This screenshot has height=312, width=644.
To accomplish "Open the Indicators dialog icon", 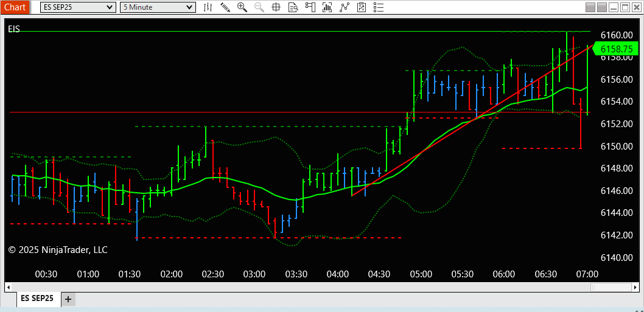I will (x=344, y=7).
